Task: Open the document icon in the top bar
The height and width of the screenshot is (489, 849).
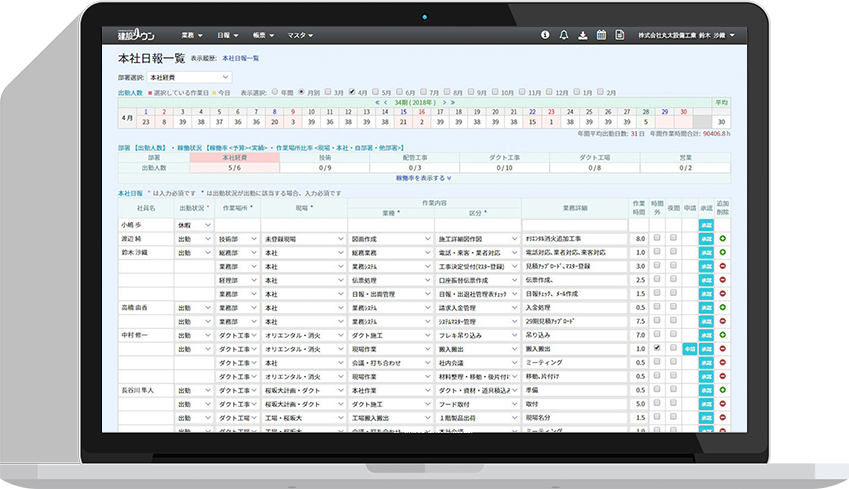Action: click(619, 35)
